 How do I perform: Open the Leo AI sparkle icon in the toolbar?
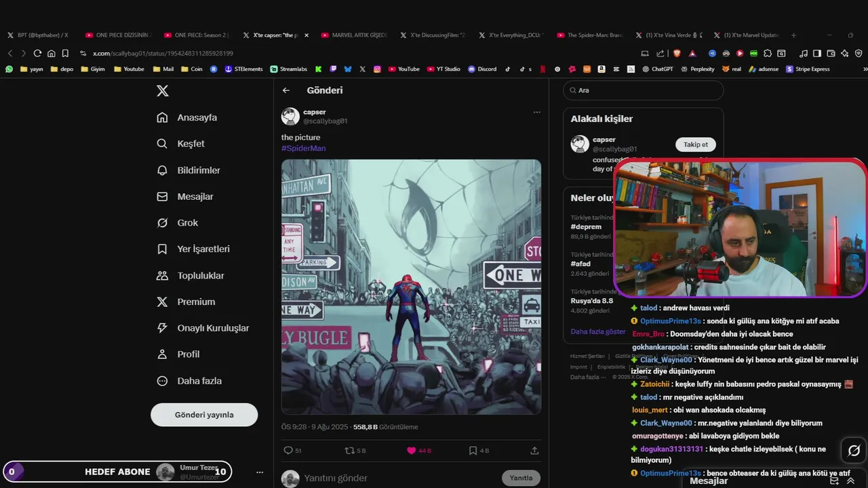pos(845,54)
